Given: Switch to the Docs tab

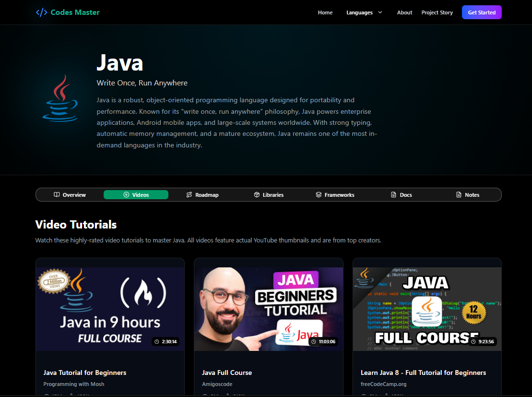Looking at the screenshot, I should (402, 194).
